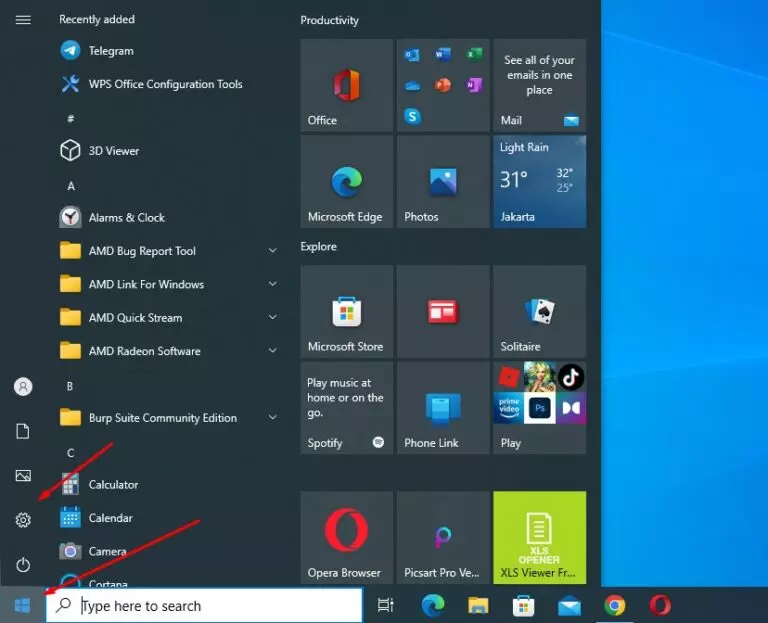Click the 'Productivity' group header
Image resolution: width=768 pixels, height=623 pixels.
coord(330,20)
